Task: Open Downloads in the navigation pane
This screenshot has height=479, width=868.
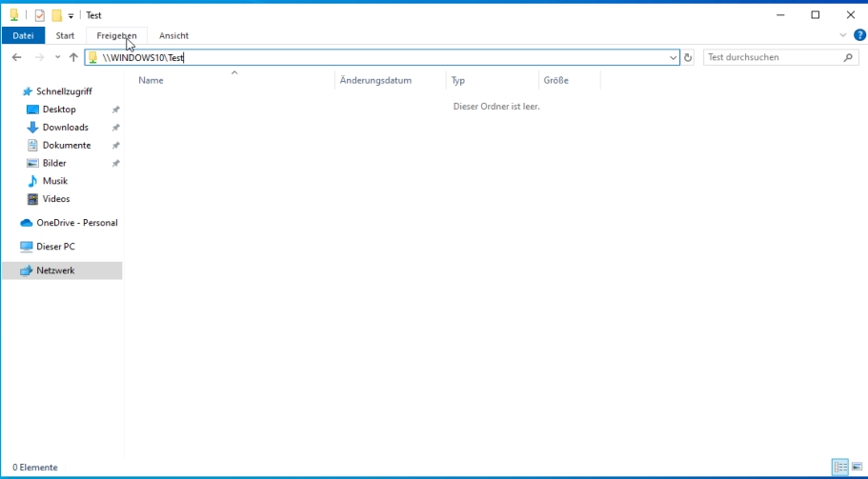Action: [x=66, y=128]
